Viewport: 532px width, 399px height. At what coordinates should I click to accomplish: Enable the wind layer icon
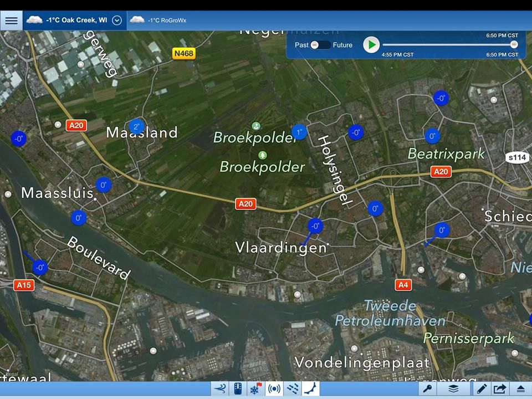(x=220, y=389)
